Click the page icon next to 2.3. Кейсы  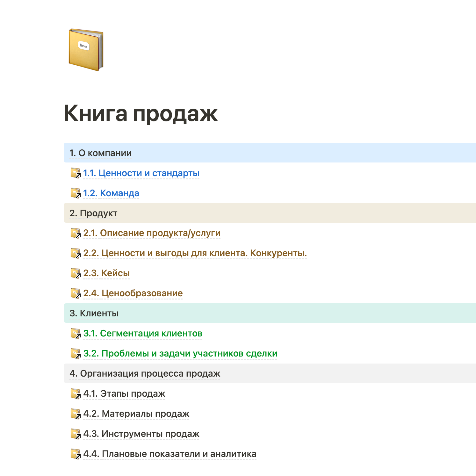pos(75,273)
